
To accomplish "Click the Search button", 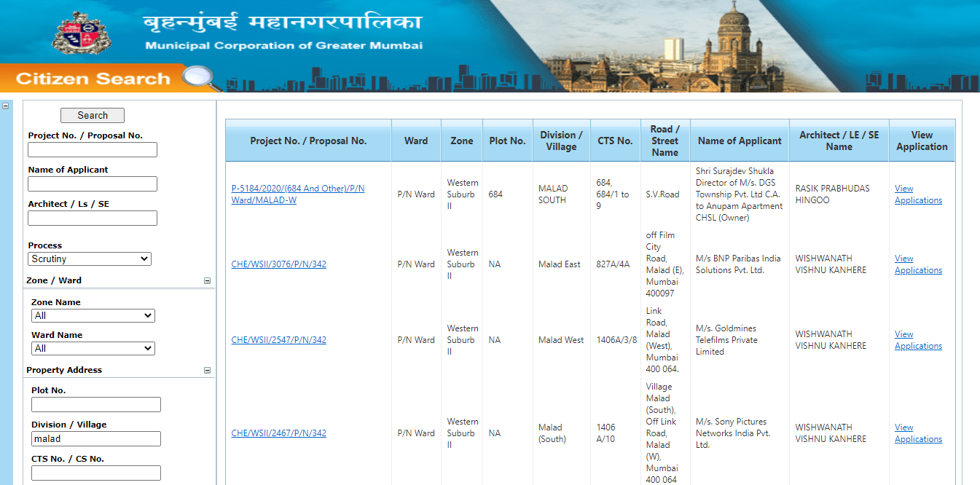I will (x=92, y=115).
